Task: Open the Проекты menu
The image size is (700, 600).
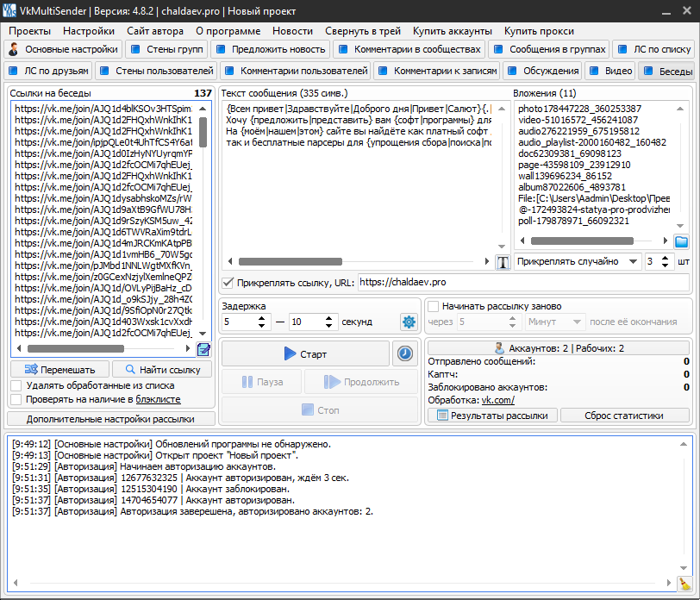Action: coord(30,31)
